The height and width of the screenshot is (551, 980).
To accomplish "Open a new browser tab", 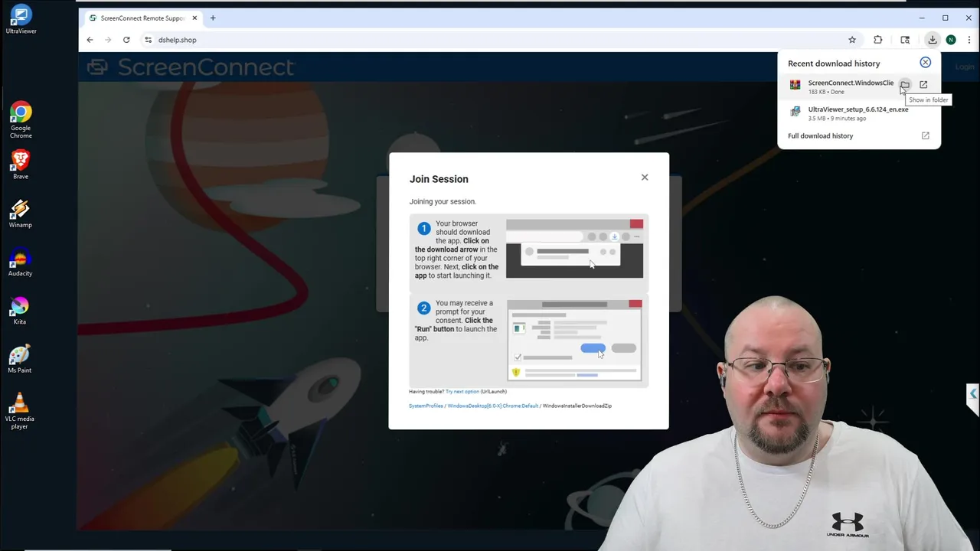I will [213, 18].
